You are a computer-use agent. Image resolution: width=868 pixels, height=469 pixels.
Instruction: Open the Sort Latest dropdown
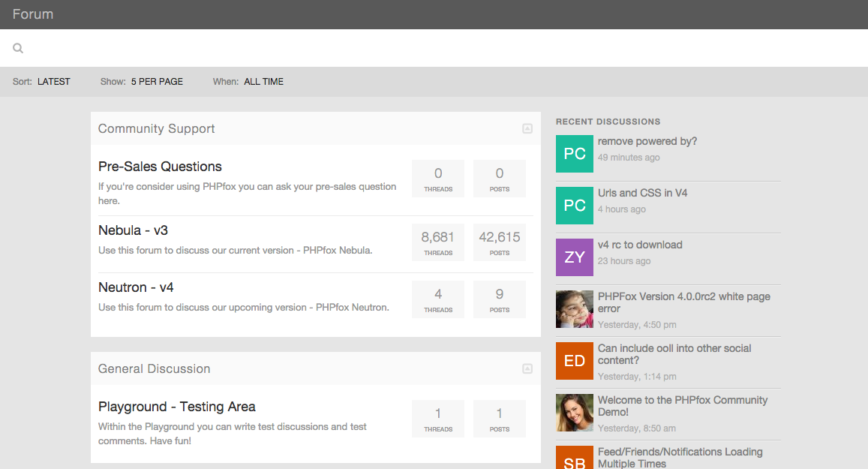coord(53,82)
